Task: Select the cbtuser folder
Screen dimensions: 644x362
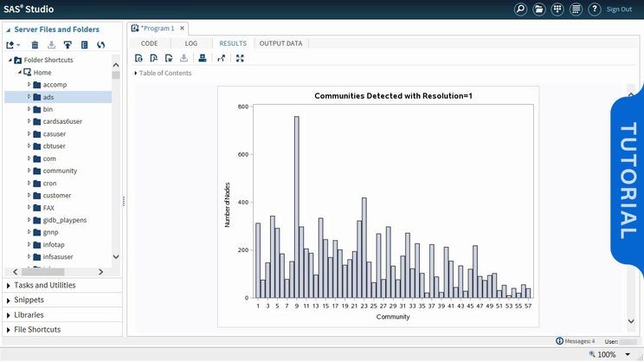Action: (55, 146)
